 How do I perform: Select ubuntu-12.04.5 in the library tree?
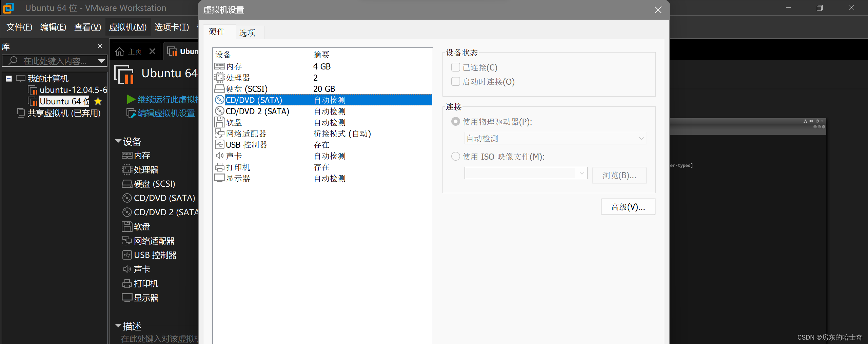tap(73, 90)
